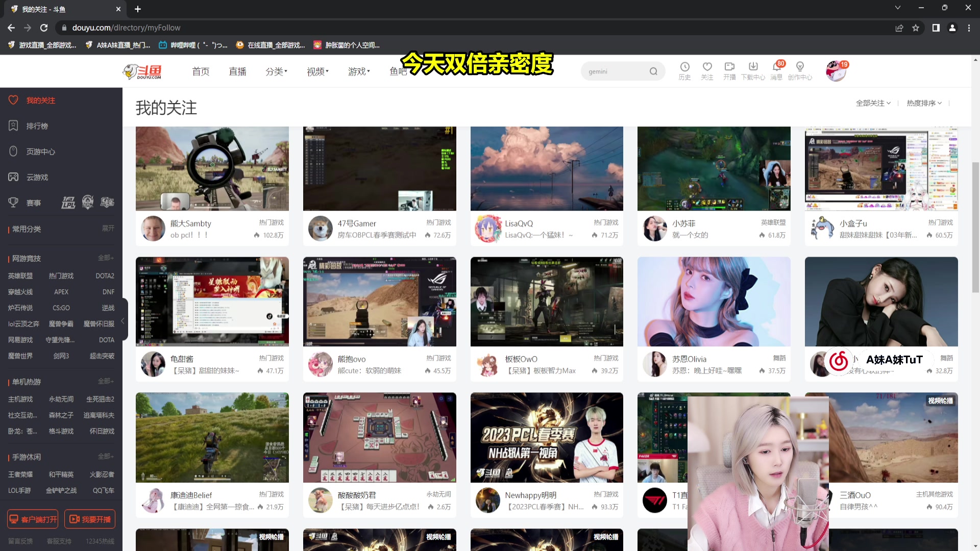Open the download center icon
Image resolution: width=980 pixels, height=551 pixels.
coord(753,67)
